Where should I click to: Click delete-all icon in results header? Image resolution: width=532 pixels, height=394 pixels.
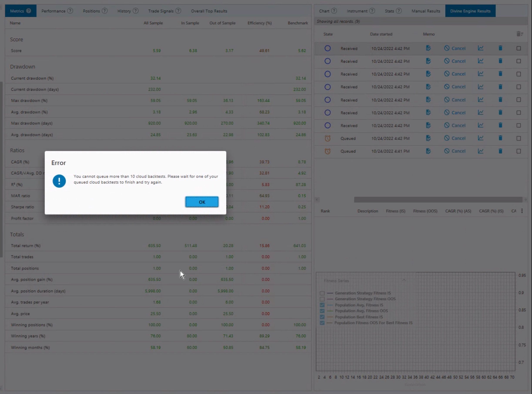(x=520, y=34)
